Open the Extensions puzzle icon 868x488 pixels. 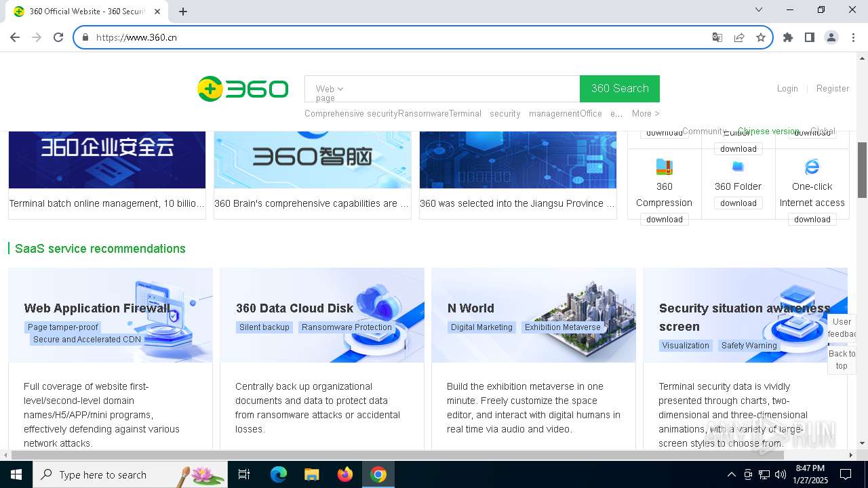(788, 37)
